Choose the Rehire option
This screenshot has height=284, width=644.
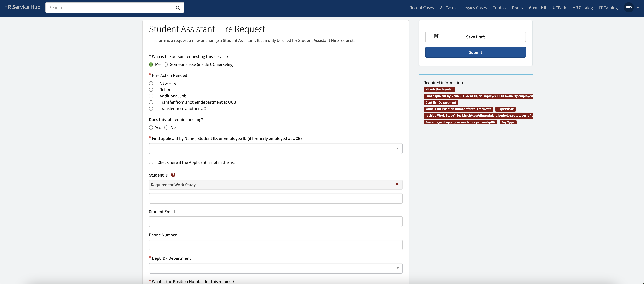151,90
